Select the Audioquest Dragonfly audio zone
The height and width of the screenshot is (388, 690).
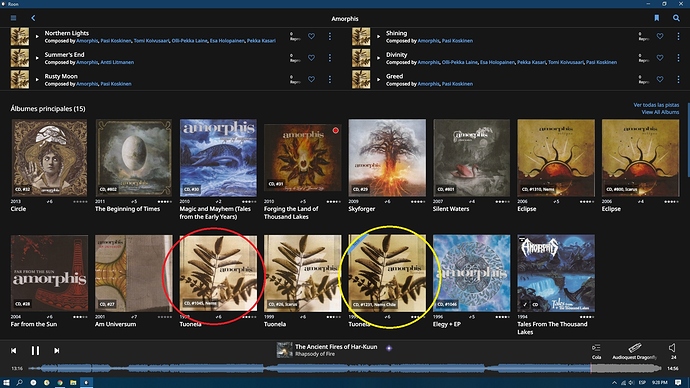635,351
